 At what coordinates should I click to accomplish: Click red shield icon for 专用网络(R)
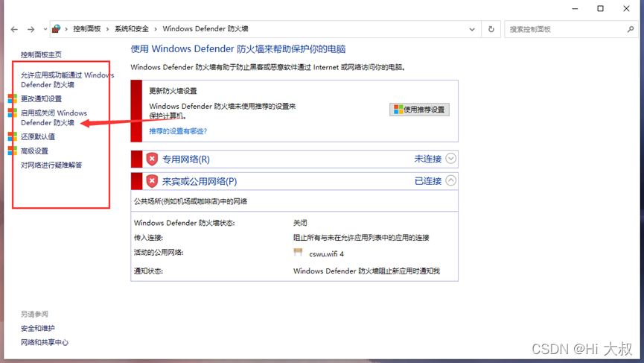(x=152, y=159)
